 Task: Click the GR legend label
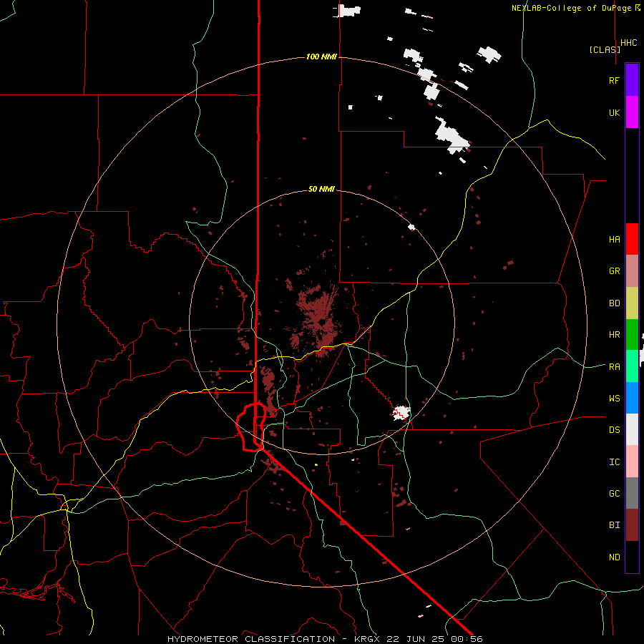point(615,271)
